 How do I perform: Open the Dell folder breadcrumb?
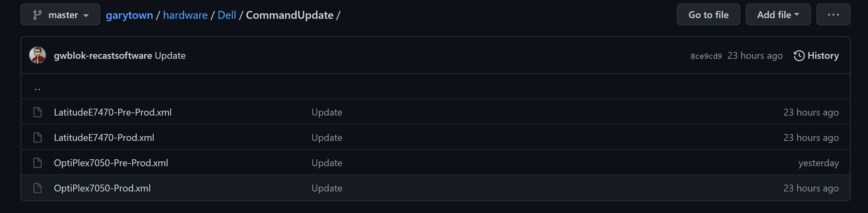point(227,15)
